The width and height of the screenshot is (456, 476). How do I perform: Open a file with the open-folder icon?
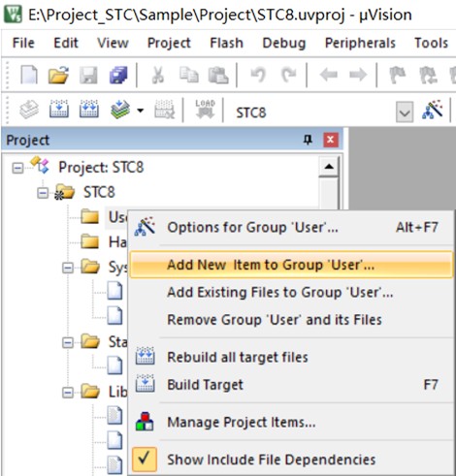tap(58, 75)
